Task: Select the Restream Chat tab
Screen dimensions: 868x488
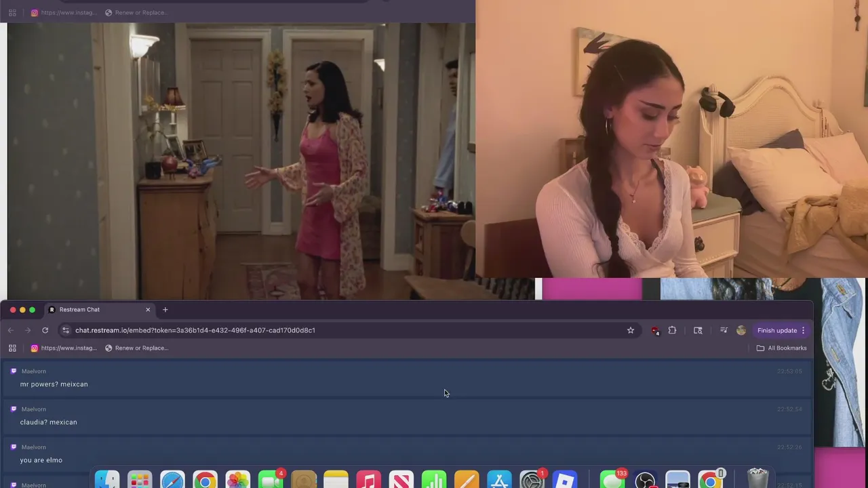Action: [x=100, y=310]
